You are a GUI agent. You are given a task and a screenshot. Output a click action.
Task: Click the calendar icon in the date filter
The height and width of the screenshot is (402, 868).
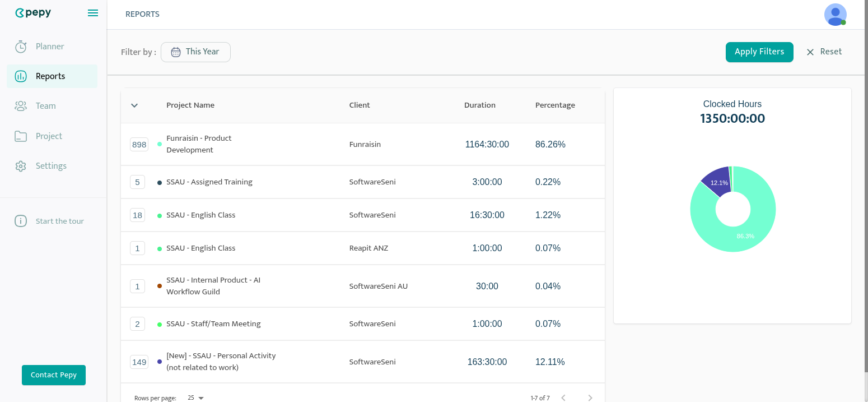click(x=176, y=52)
